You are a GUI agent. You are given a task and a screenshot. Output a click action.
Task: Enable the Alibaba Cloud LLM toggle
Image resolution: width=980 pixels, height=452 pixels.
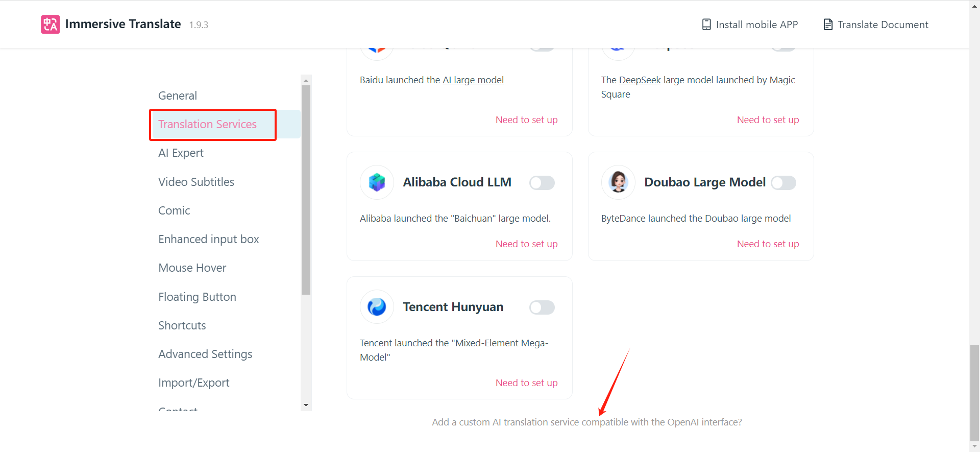[542, 182]
